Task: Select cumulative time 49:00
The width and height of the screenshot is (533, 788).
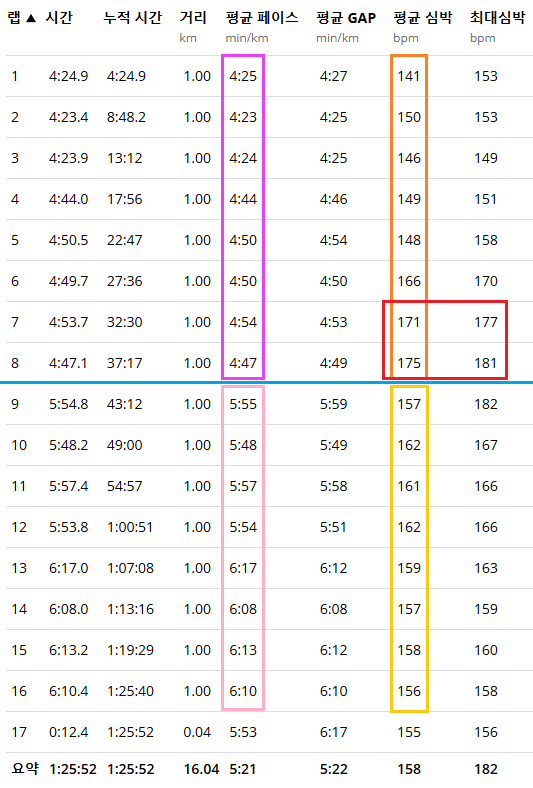Action: point(125,445)
